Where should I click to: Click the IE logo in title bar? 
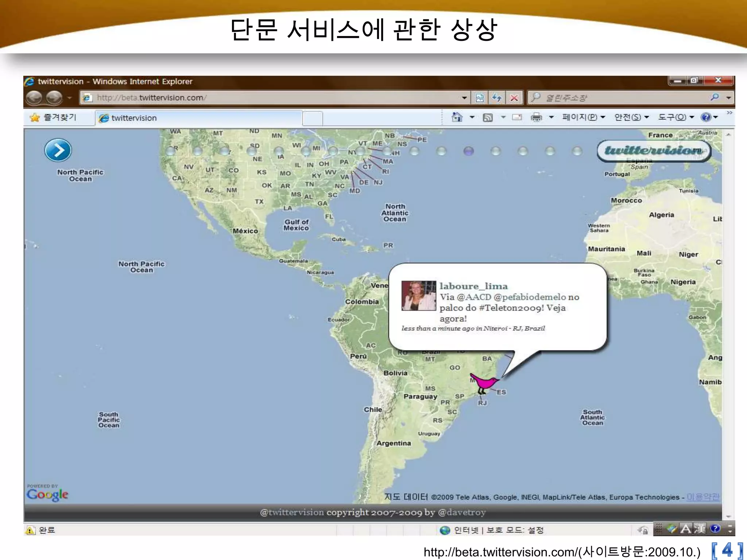(30, 81)
